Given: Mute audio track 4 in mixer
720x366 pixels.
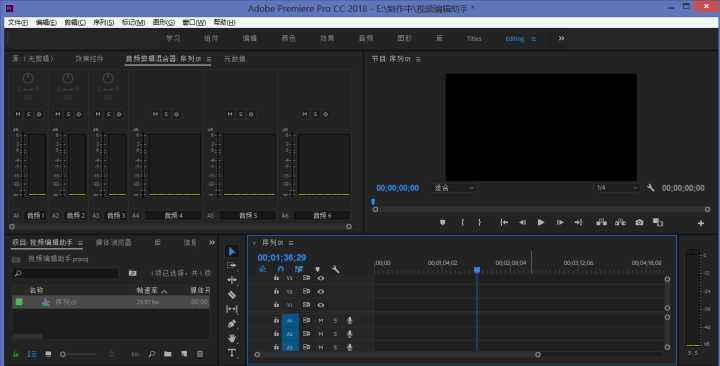Looking at the screenshot, I should click(155, 114).
